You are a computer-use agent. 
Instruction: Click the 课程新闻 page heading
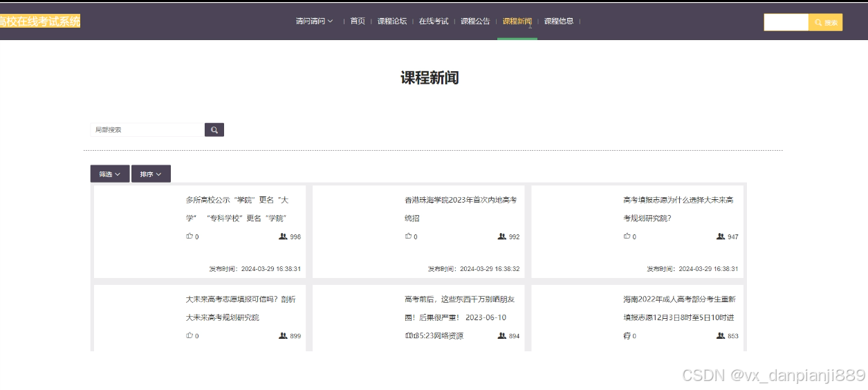click(430, 78)
